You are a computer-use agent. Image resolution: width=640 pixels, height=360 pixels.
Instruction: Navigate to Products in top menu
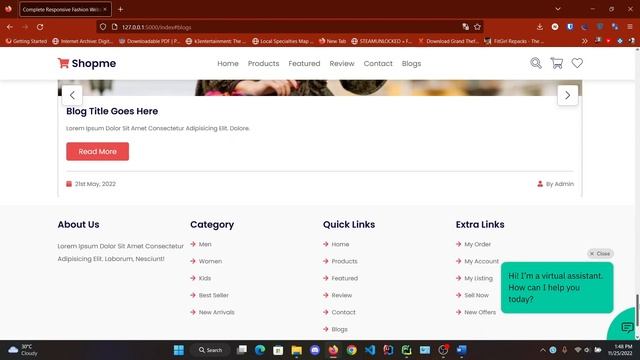263,64
